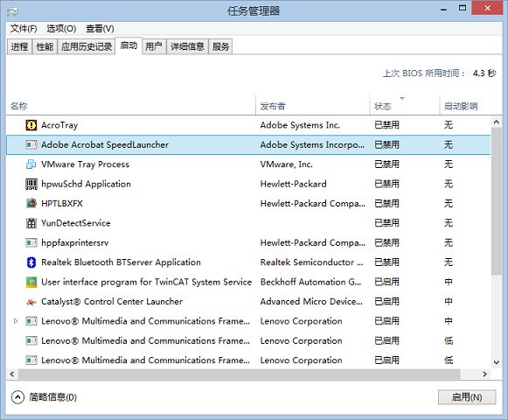Switch to the 服务 tab

click(220, 46)
